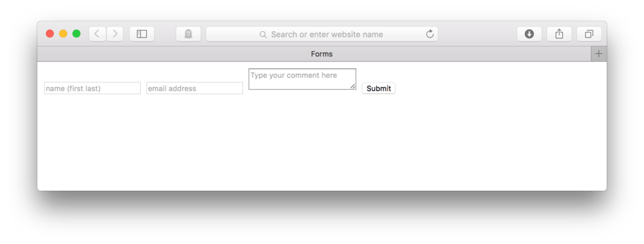Show all tabs overview

[x=589, y=34]
